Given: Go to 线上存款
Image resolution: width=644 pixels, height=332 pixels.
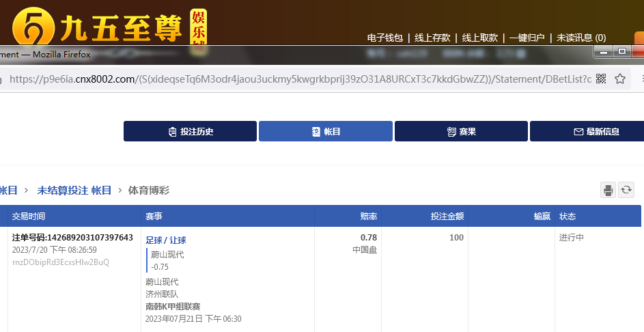Looking at the screenshot, I should [432, 38].
